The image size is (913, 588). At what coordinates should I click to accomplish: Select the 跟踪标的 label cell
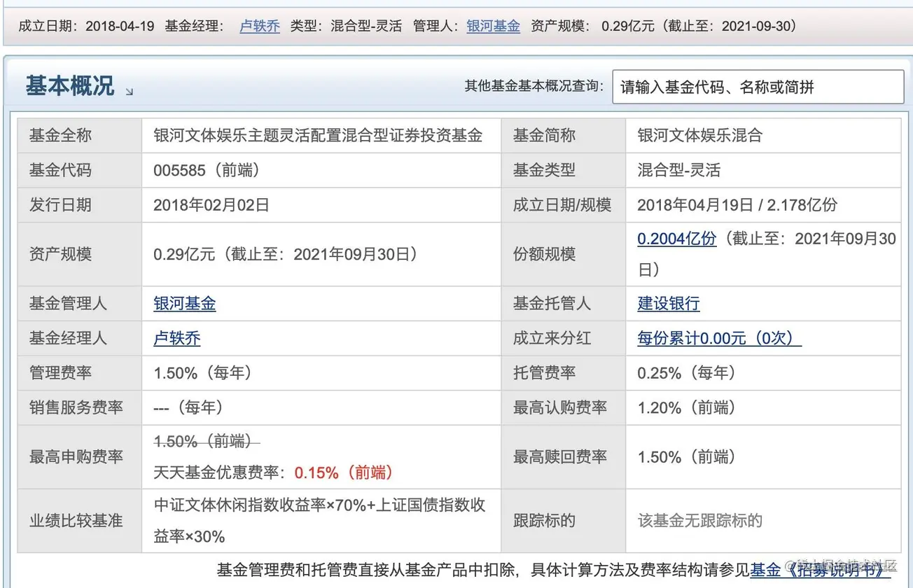pyautogui.click(x=564, y=521)
